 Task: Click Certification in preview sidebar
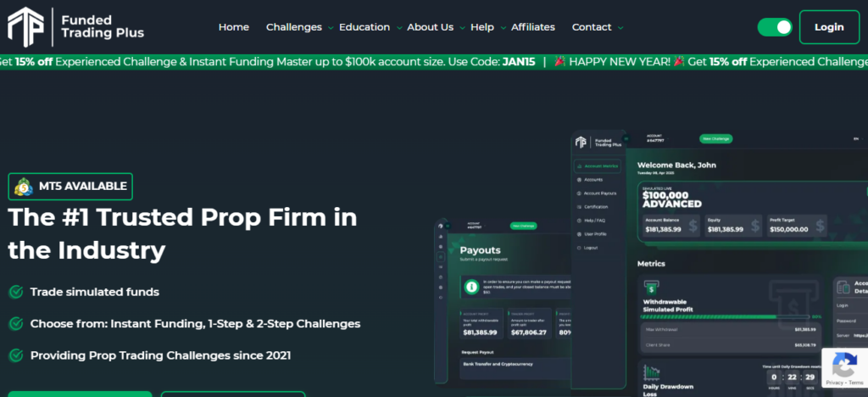click(593, 206)
